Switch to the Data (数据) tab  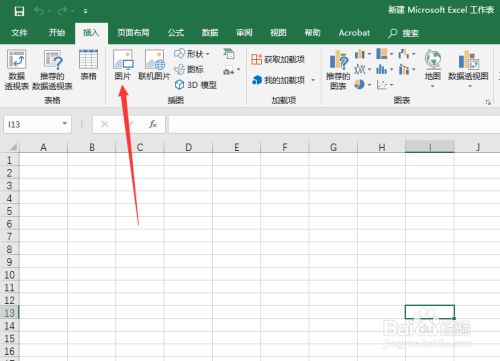[x=210, y=33]
